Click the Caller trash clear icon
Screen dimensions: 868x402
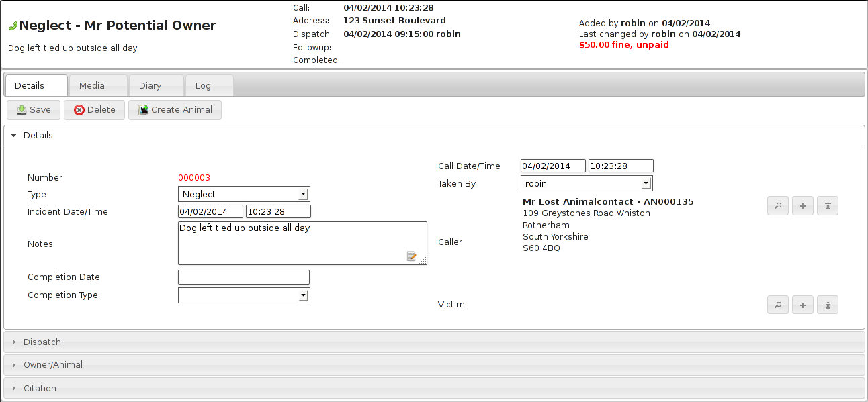point(828,207)
